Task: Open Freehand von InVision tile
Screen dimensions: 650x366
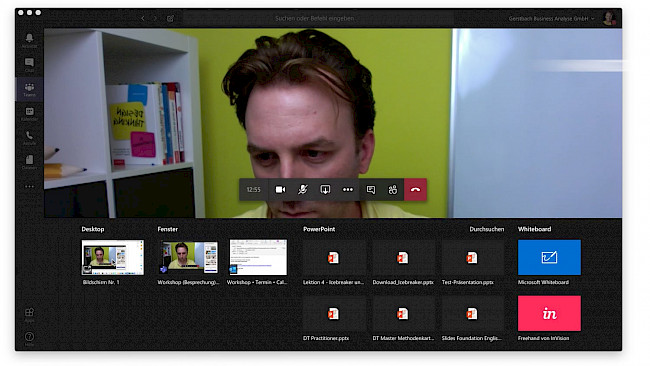Action: click(549, 313)
